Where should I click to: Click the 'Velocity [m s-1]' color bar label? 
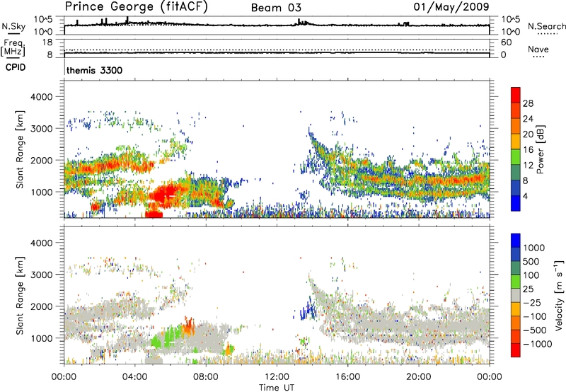point(559,295)
